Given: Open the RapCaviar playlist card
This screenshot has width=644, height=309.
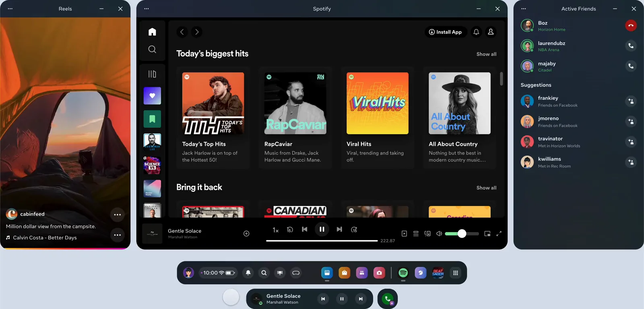Looking at the screenshot, I should coord(295,117).
